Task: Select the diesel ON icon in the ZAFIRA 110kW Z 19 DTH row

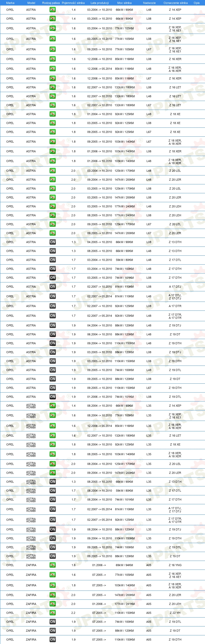Action: (52, 640)
